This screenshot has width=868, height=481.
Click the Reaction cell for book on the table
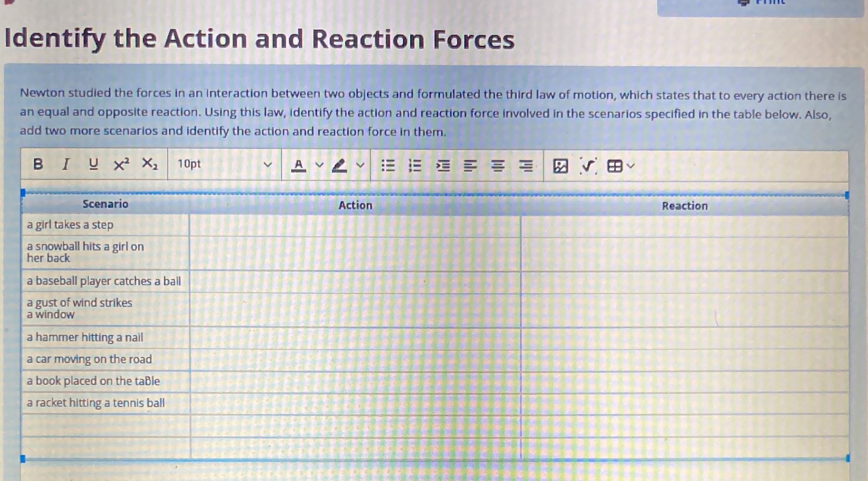tap(684, 382)
